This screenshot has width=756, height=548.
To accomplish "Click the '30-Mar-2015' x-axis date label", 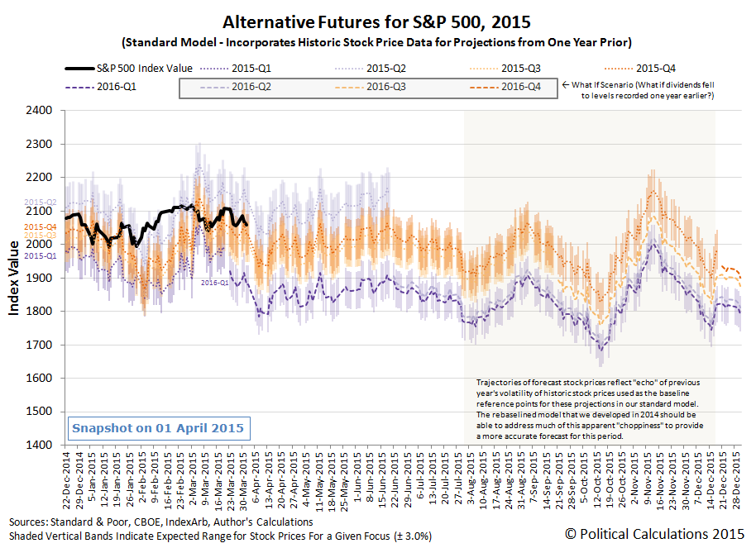I will tap(242, 480).
